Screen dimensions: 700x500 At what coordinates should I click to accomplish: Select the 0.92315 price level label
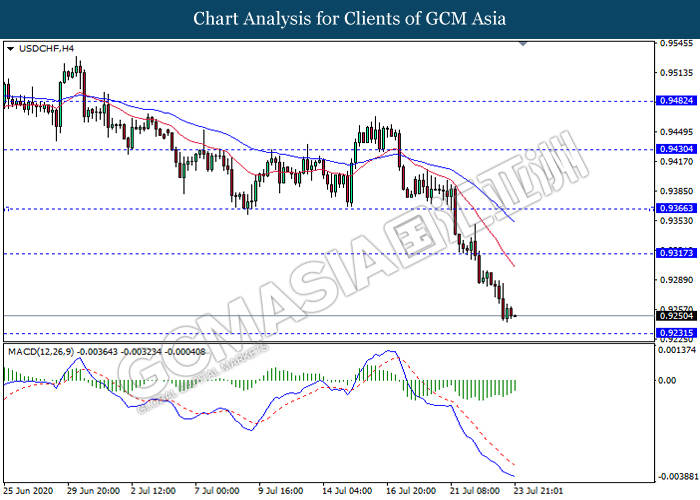[676, 333]
